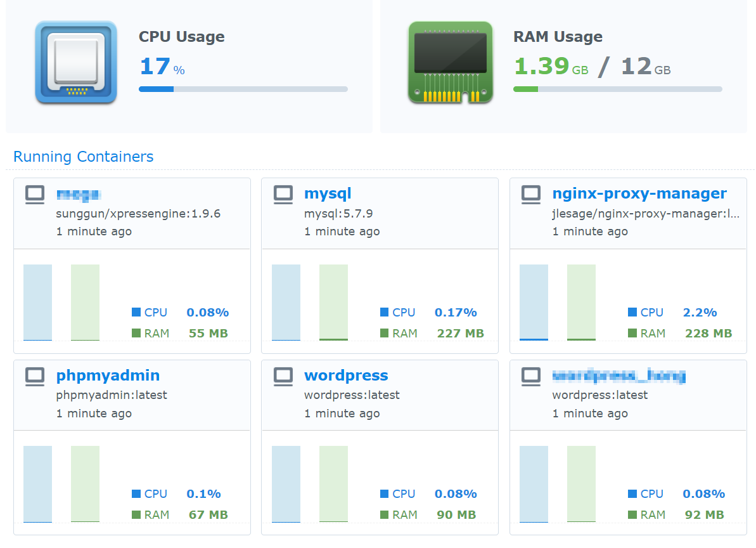
Task: Click '1 minute ago' under mysql:5.7.9
Action: [x=342, y=232]
